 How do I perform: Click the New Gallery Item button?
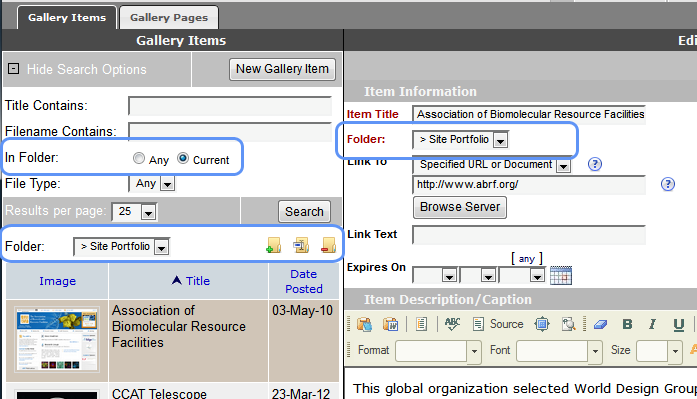tap(282, 69)
